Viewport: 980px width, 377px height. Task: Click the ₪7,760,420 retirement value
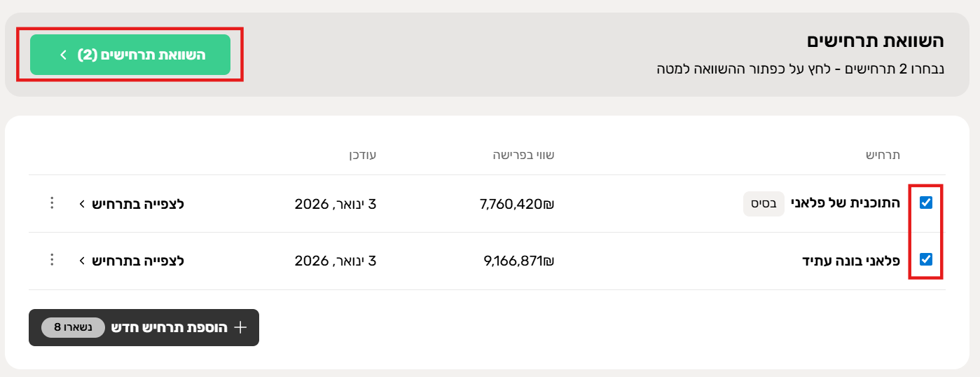point(518,204)
